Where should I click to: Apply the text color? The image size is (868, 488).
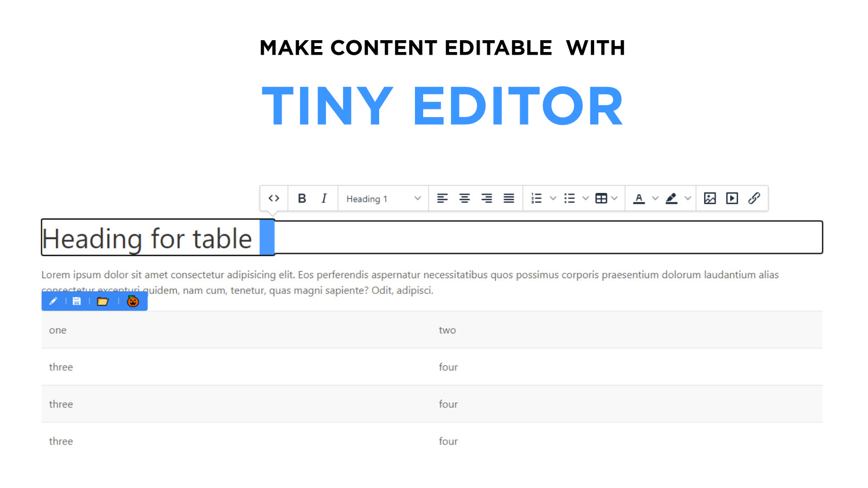coord(639,198)
